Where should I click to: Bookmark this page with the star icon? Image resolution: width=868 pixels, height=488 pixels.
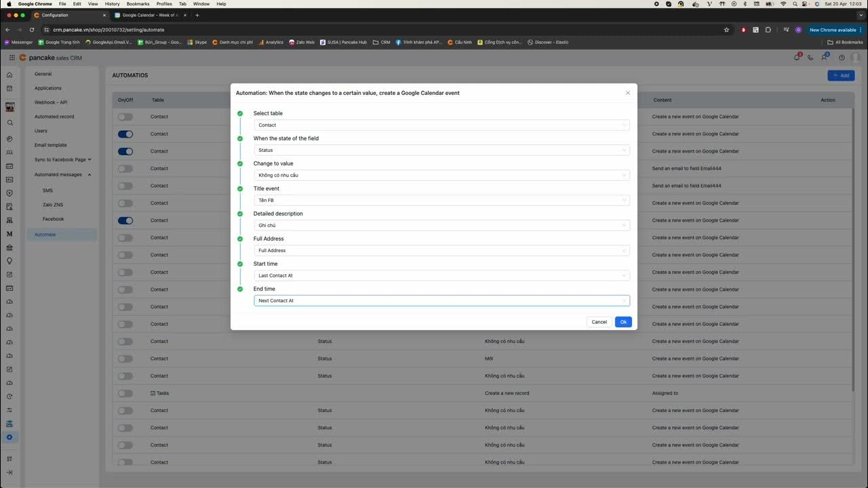(x=726, y=30)
